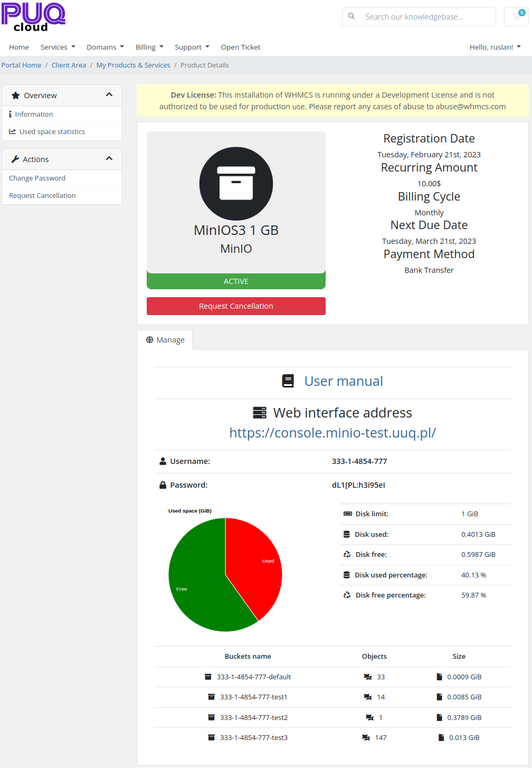
Task: Go to Client Area breadcrumb
Action: coord(69,65)
